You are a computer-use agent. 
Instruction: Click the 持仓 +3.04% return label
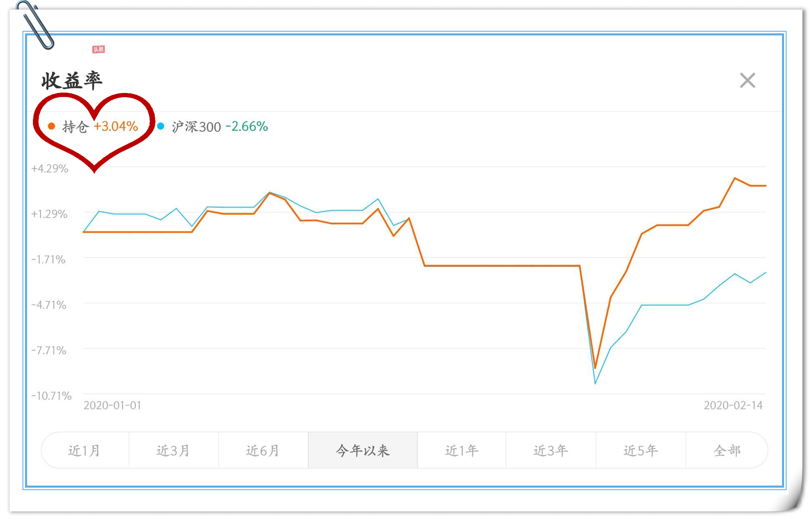point(100,126)
